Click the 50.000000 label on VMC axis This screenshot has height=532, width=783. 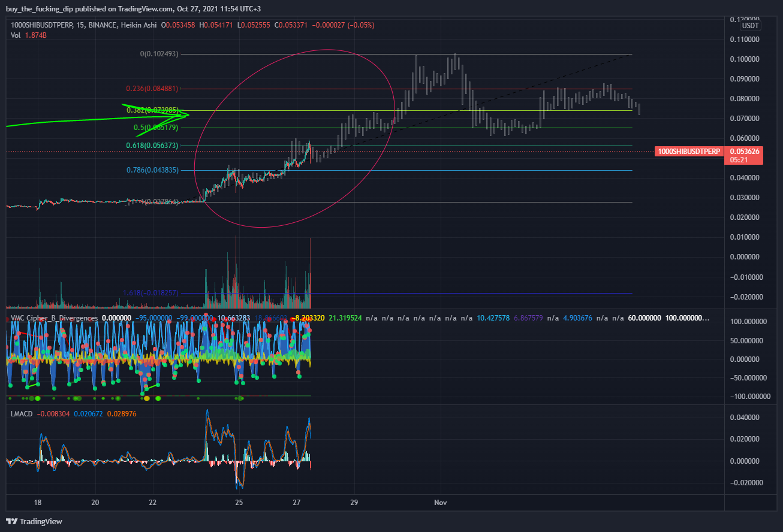(746, 340)
